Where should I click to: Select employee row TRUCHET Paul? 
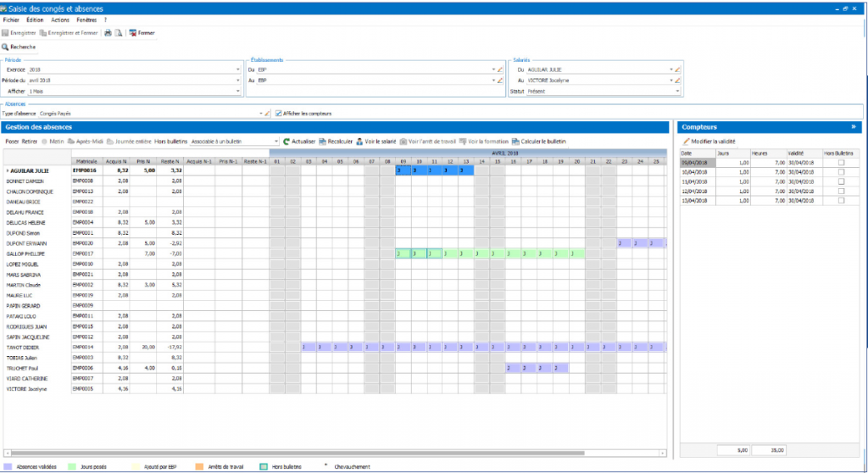click(x=335, y=369)
